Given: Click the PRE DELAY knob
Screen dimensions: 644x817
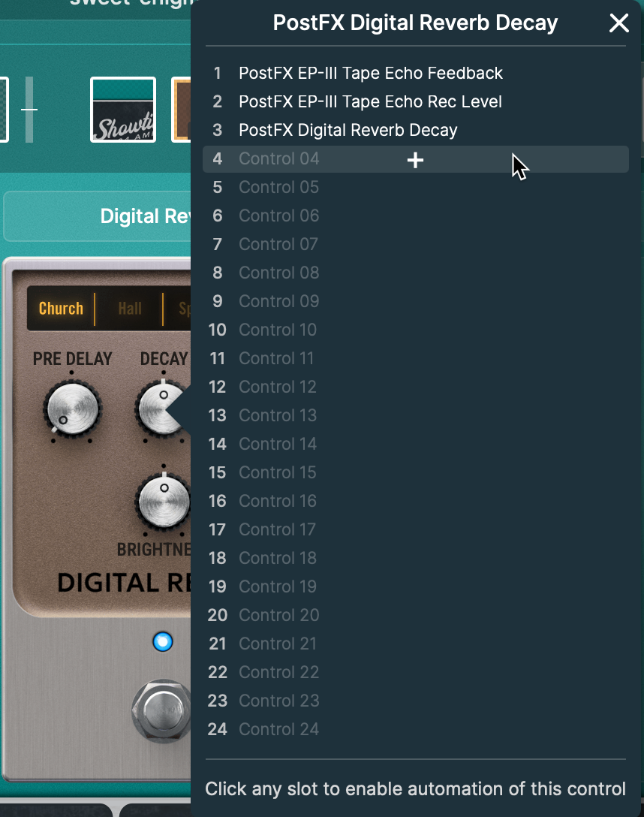Looking at the screenshot, I should coord(74,409).
